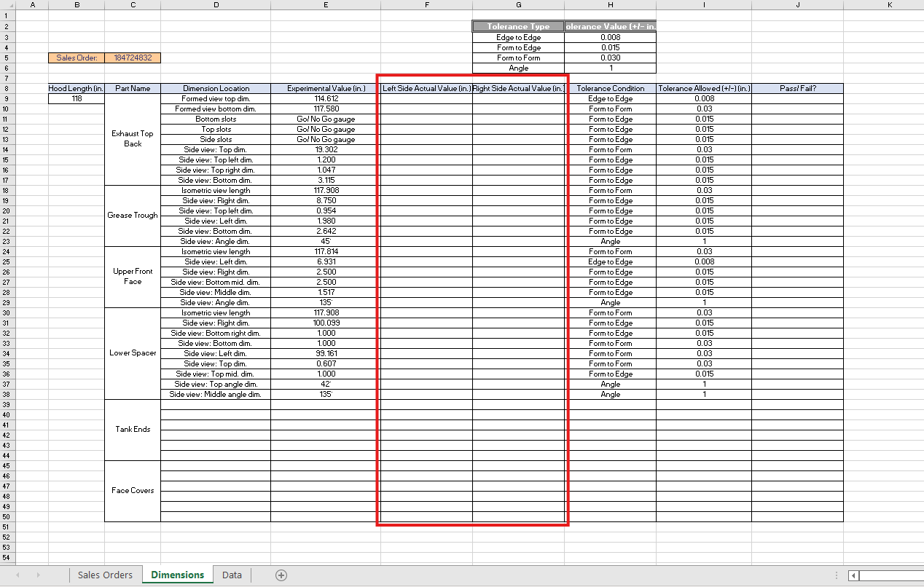This screenshot has height=587, width=924.
Task: Click Side view: Top angle dim. cell
Action: pos(216,384)
